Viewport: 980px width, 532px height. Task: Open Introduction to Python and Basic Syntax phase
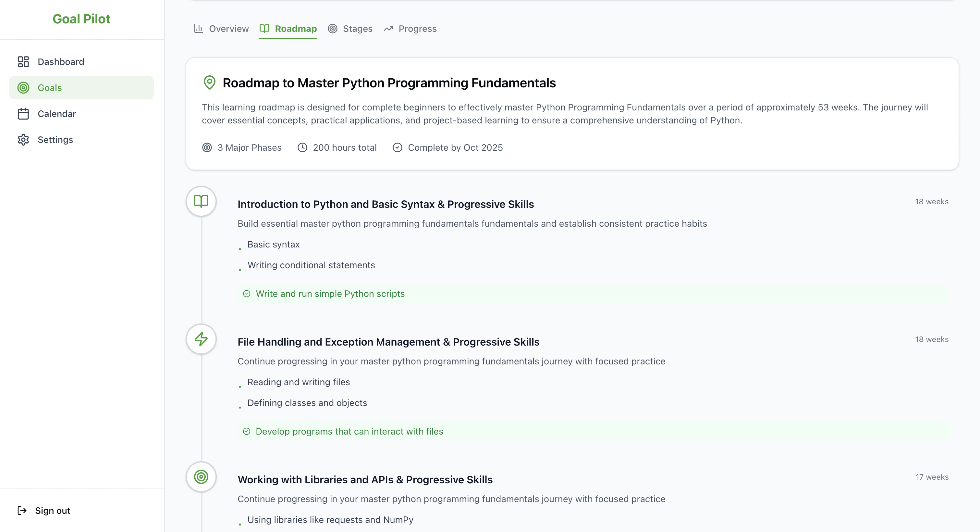point(386,204)
